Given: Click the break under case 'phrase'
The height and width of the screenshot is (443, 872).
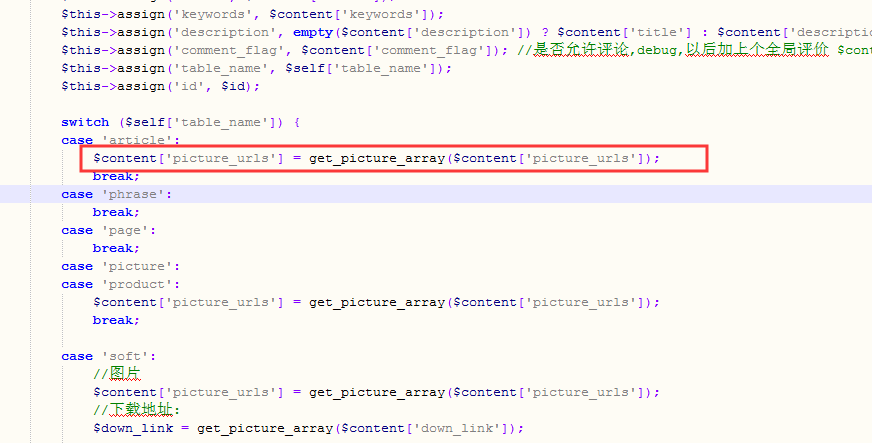Looking at the screenshot, I should tap(116, 212).
